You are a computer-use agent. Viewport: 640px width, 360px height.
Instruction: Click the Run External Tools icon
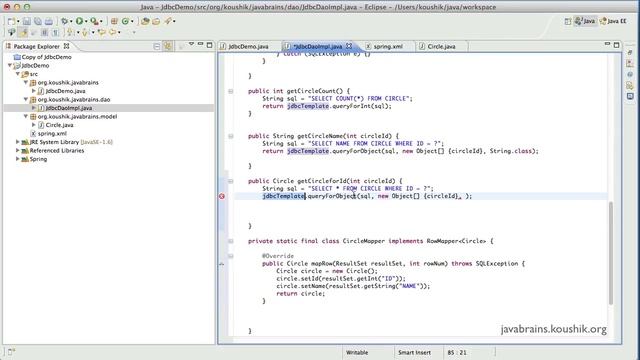tap(94, 21)
